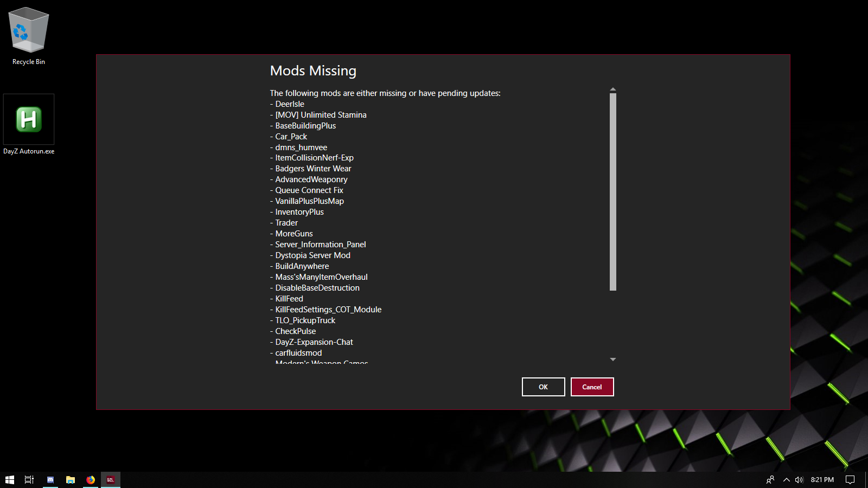
Task: Click the 'BuildAnywhere' entry
Action: 302,266
